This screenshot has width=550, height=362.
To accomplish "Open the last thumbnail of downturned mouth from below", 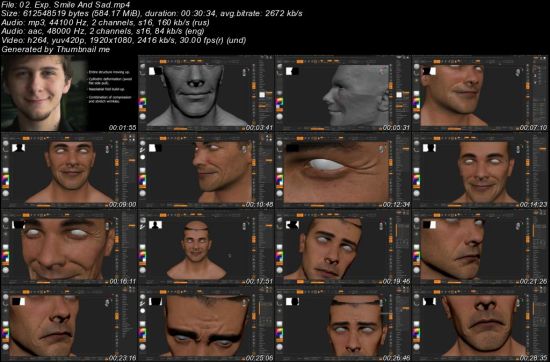I will coord(480,324).
